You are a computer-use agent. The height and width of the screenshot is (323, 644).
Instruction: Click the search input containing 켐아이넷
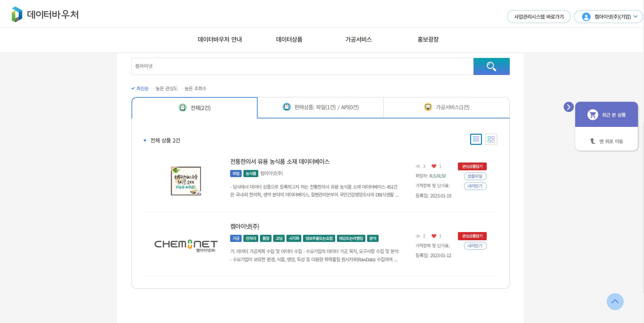302,66
